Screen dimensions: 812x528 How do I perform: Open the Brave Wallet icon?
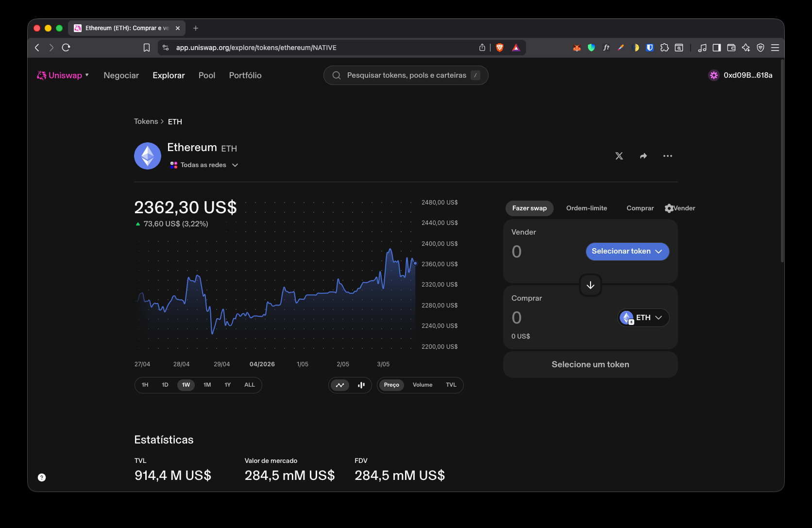[x=731, y=48]
